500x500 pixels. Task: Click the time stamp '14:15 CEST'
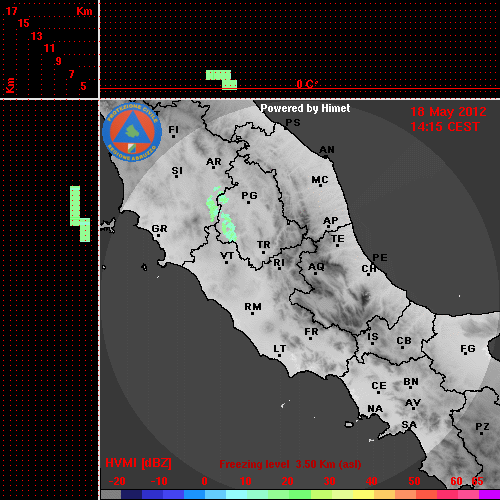tap(445, 127)
